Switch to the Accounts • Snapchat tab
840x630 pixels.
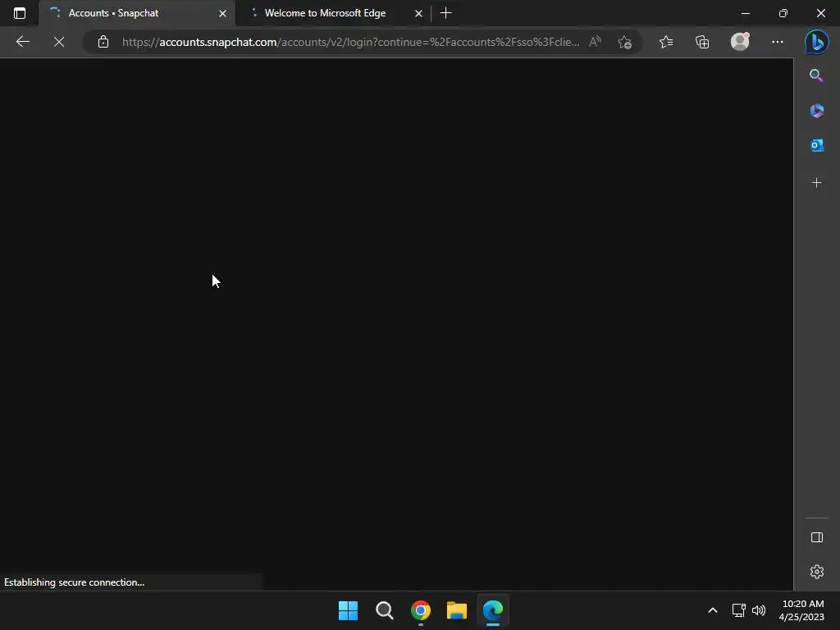137,13
